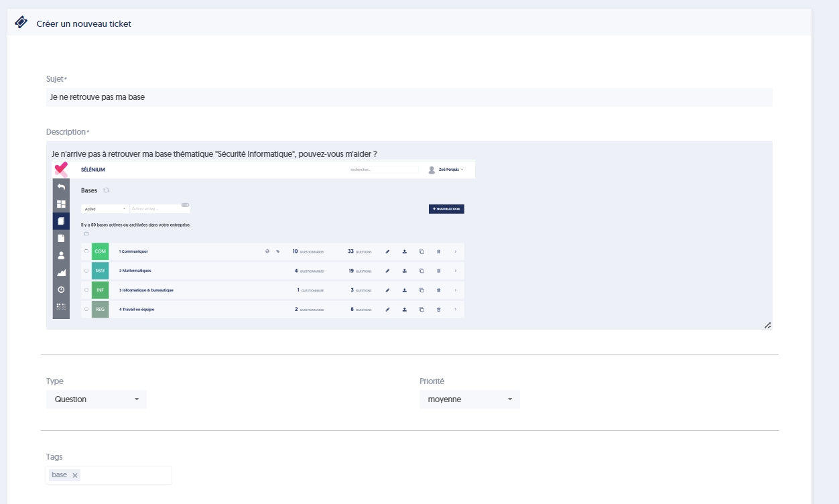This screenshot has height=504, width=839.
Task: Click the ticket icon beside 'Créer un nouveau ticket'
Action: pyautogui.click(x=21, y=23)
